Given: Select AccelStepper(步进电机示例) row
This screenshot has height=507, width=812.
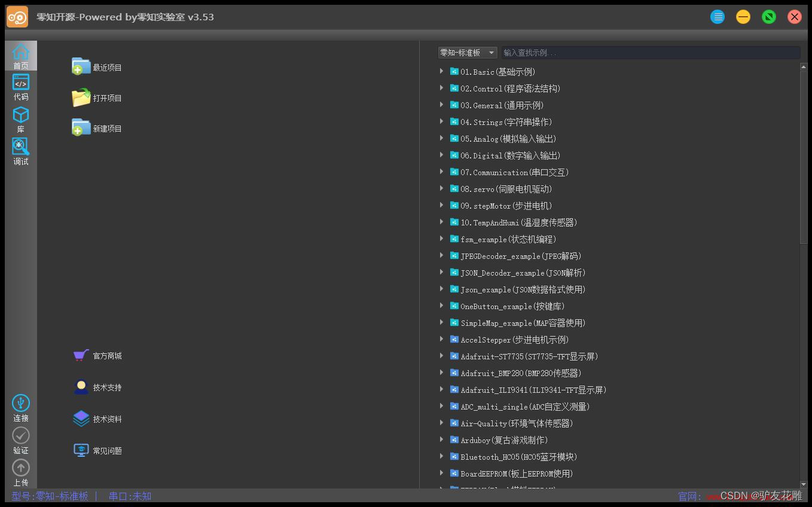Looking at the screenshot, I should [515, 340].
